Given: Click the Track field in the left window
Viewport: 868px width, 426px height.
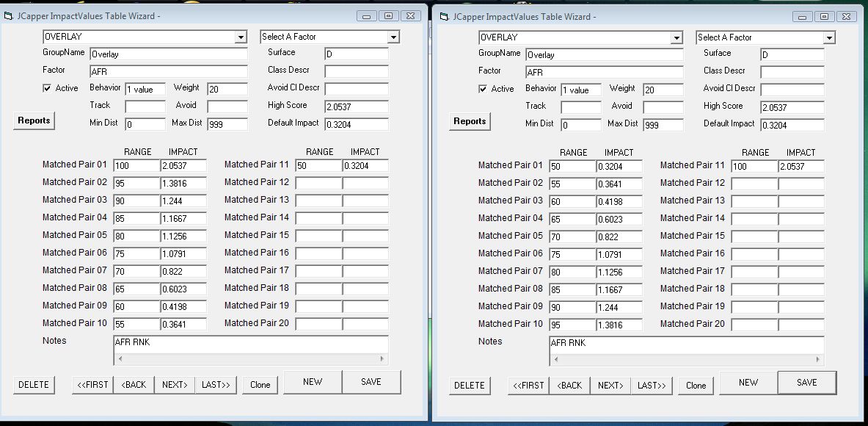Looking at the screenshot, I should point(145,106).
